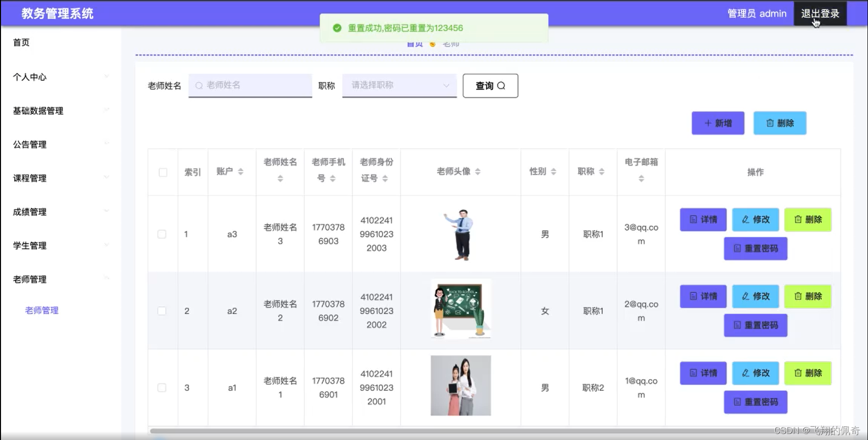
Task: Focus the 老师姓名 search input
Action: click(250, 85)
